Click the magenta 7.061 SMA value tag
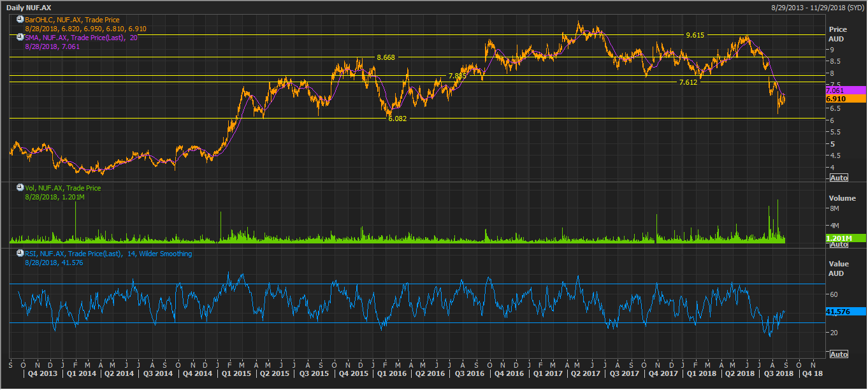 [x=846, y=90]
